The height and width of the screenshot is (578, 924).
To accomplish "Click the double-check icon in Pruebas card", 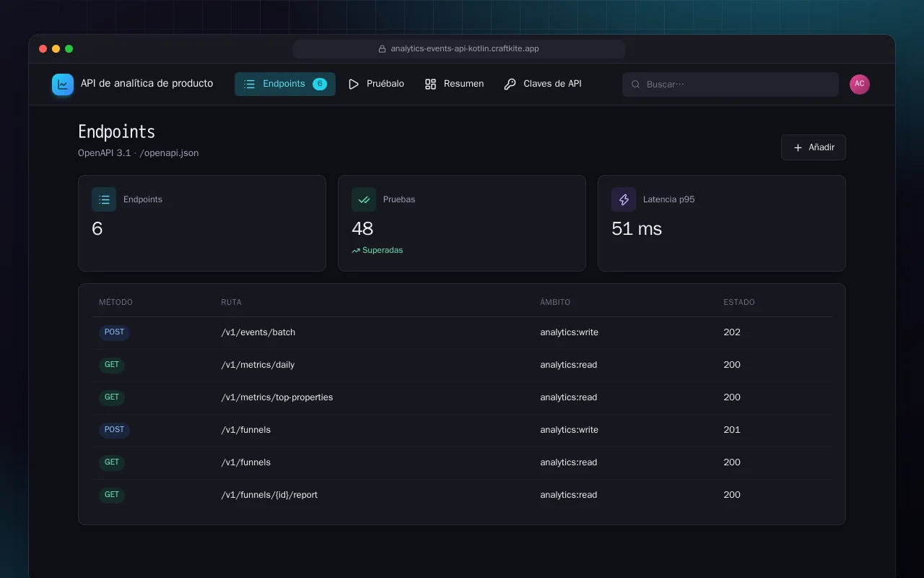I will 364,199.
